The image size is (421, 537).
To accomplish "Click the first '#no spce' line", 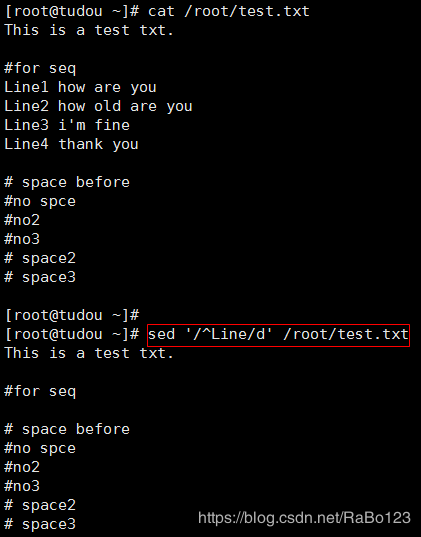I will pos(40,201).
